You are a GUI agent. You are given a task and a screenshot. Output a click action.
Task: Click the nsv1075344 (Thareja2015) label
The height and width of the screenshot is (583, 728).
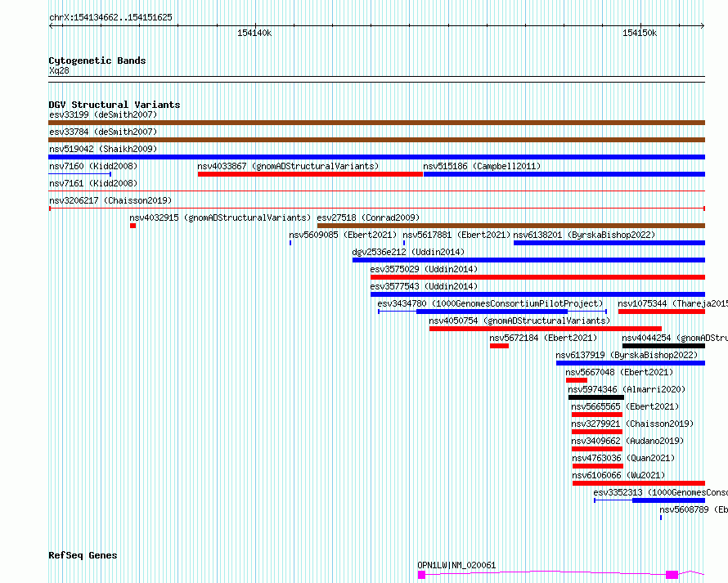(672, 303)
